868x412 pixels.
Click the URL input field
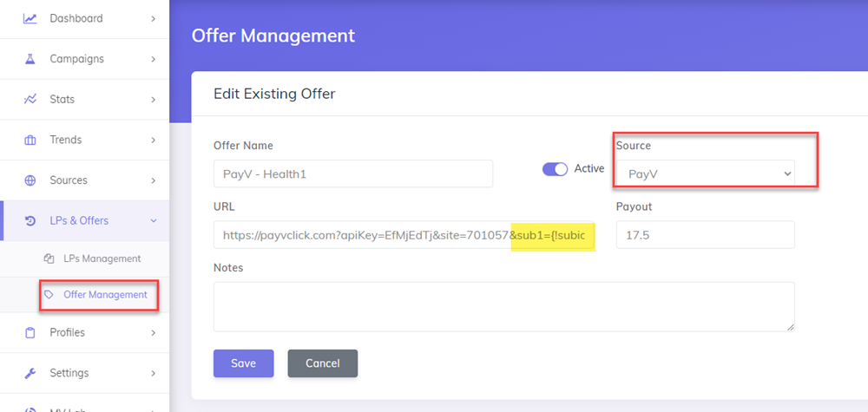(404, 235)
